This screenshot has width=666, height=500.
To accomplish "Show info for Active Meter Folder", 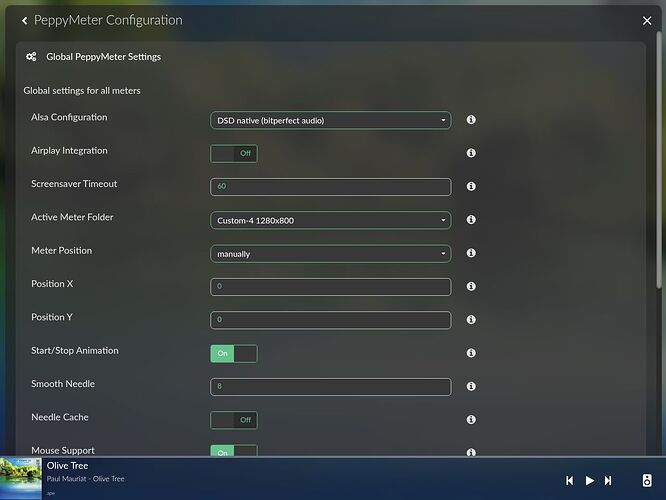I will click(x=471, y=220).
